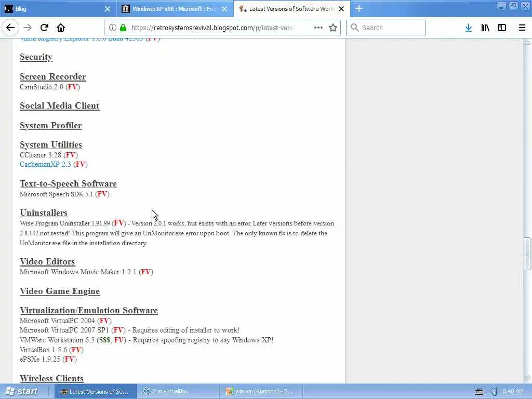Click the Wireless Clients heading
This screenshot has width=532, height=399.
click(51, 378)
